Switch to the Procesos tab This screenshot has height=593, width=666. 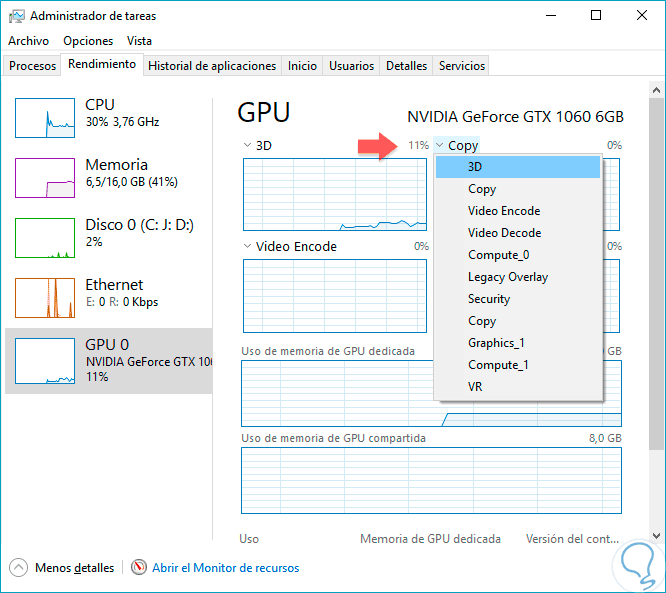tap(32, 66)
